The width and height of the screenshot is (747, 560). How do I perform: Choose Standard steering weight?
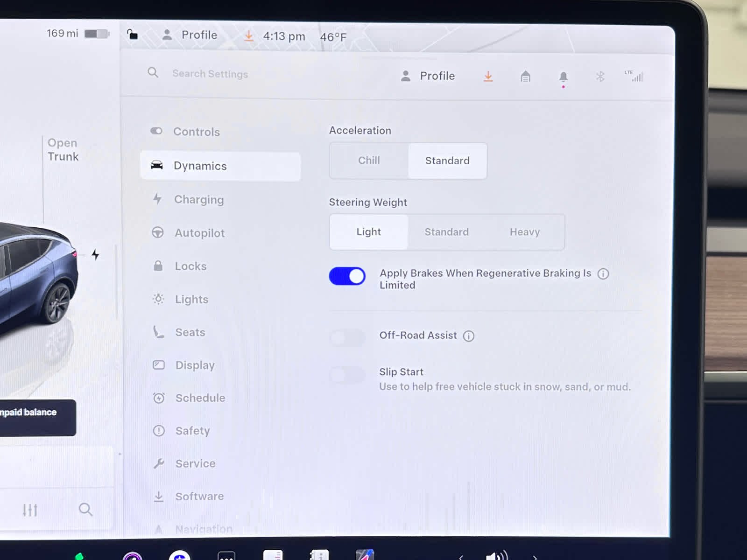pyautogui.click(x=446, y=232)
